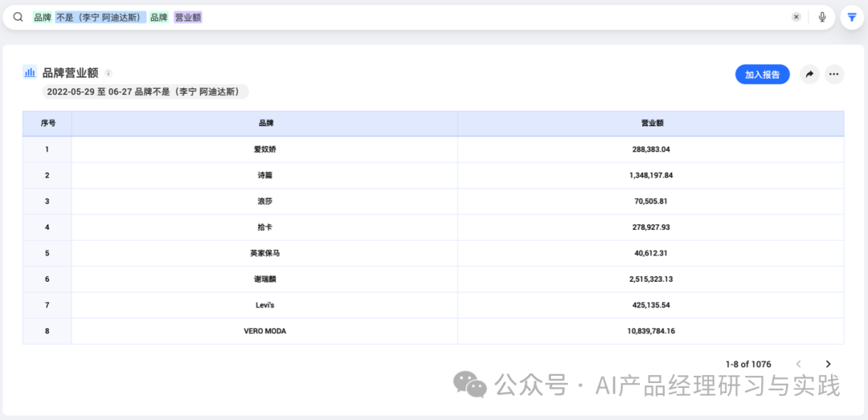Go to next page of results

[x=828, y=364]
